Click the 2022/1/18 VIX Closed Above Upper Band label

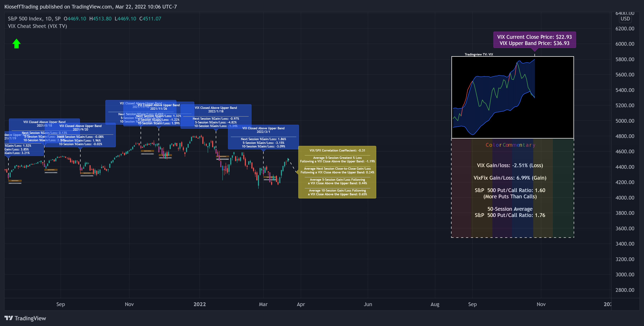tap(216, 116)
